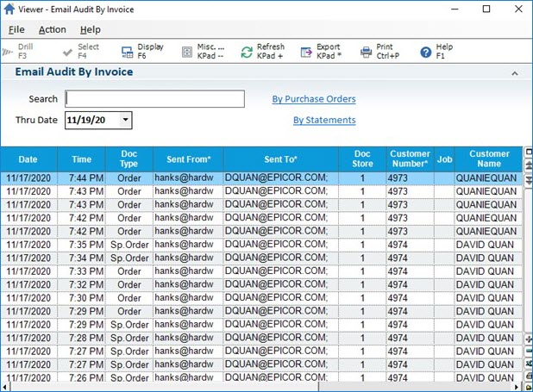533x392 pixels.
Task: Open the Misc KPad toolbar icon
Action: tap(187, 52)
